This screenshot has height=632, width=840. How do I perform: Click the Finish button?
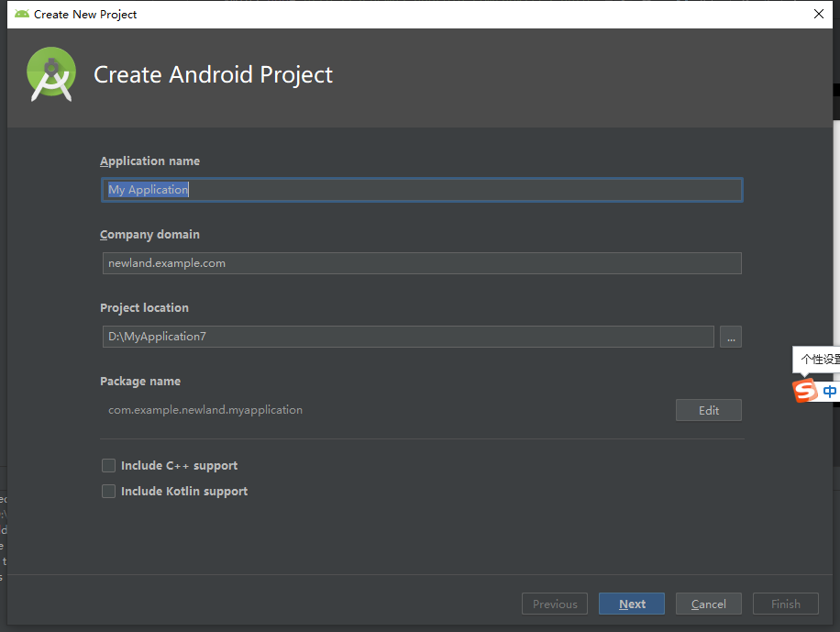coord(785,604)
